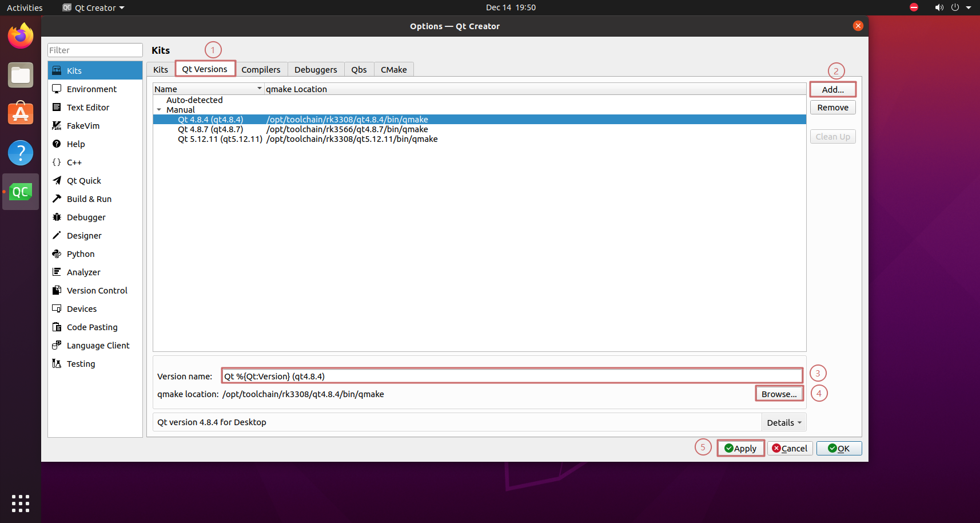Switch to the Compilers tab
This screenshot has height=523, width=980.
coord(261,70)
